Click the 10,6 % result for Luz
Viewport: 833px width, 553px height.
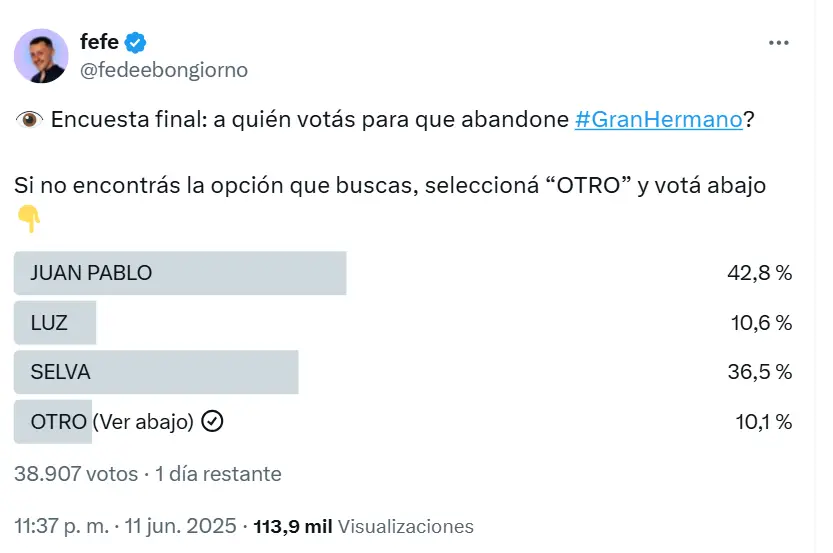click(x=761, y=323)
